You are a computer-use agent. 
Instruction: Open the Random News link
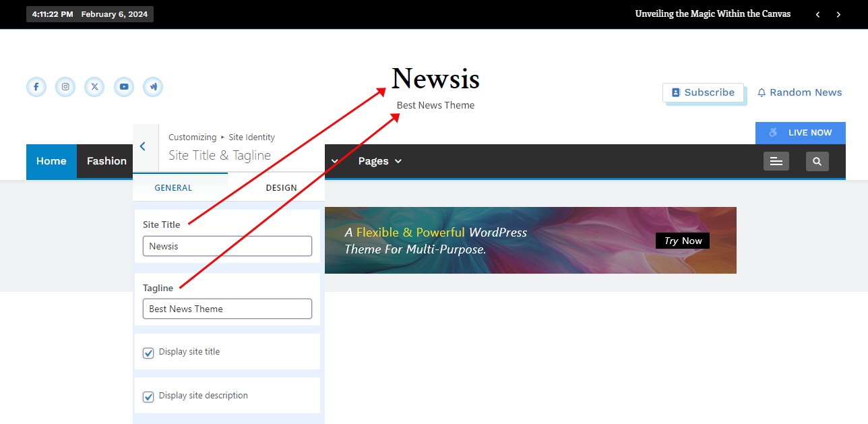799,93
